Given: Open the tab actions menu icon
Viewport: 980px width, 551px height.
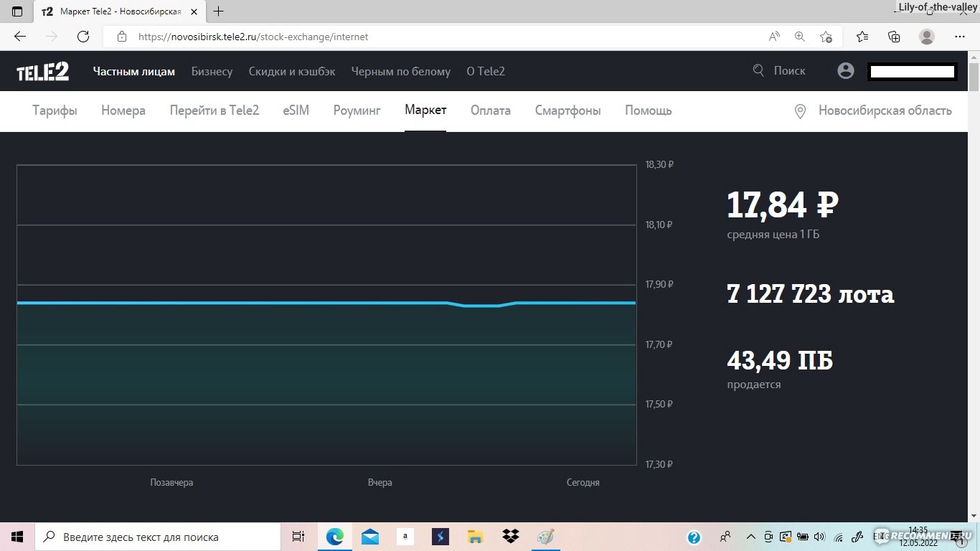Looking at the screenshot, I should coord(17,11).
